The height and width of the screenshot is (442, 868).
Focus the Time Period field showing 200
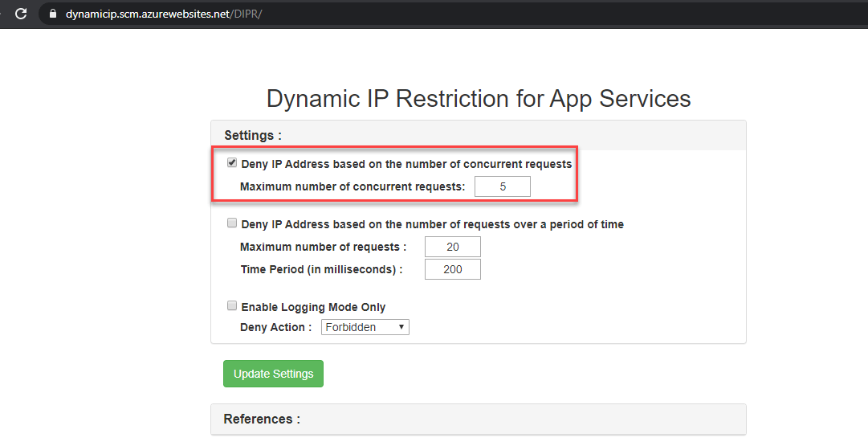[452, 269]
